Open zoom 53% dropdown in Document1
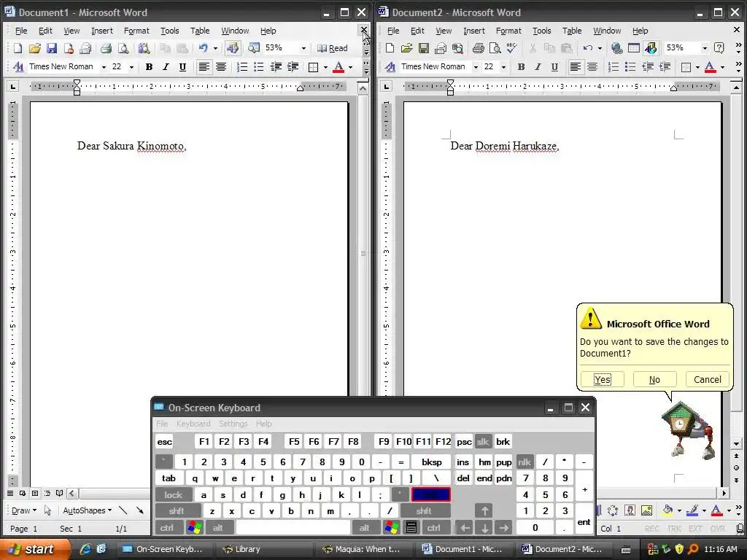 (303, 48)
